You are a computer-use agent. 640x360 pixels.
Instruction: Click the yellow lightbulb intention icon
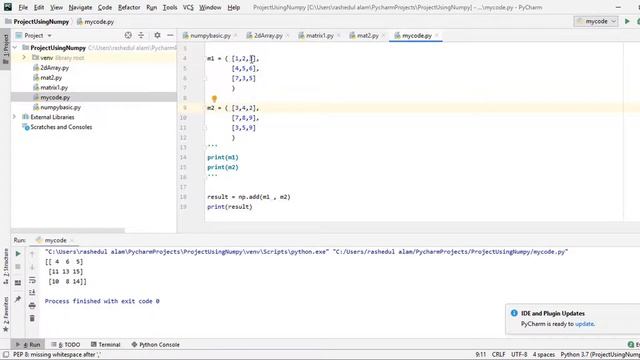coord(214,98)
